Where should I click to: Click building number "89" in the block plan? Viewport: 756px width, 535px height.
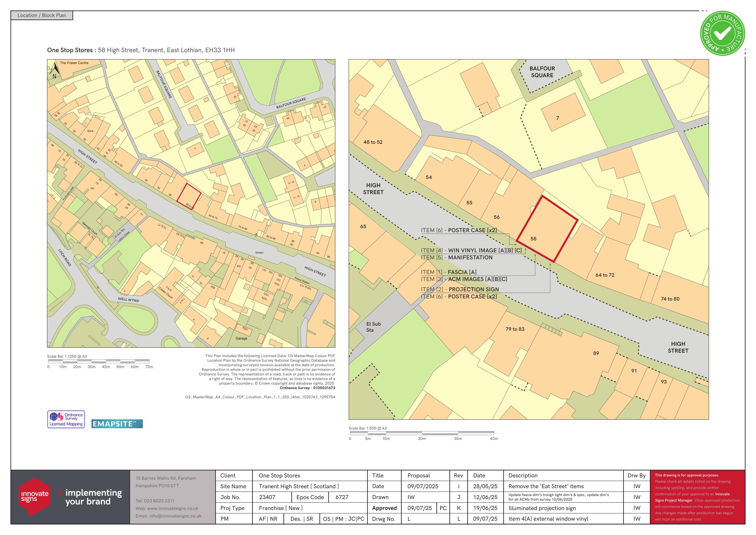(x=596, y=353)
